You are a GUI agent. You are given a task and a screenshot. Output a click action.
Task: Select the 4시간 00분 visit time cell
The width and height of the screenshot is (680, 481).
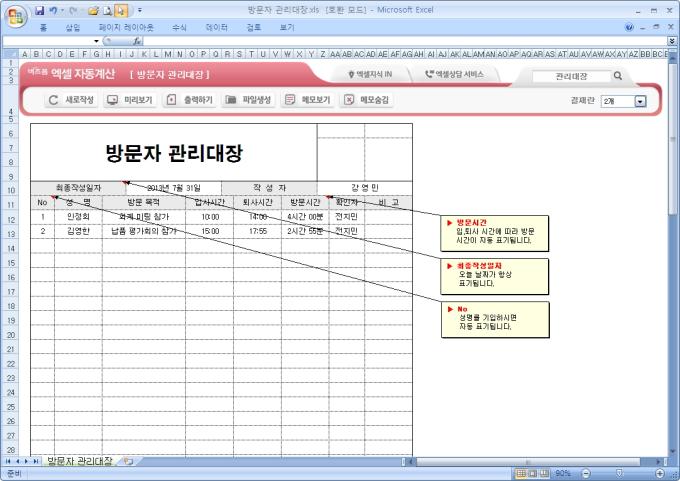[305, 216]
